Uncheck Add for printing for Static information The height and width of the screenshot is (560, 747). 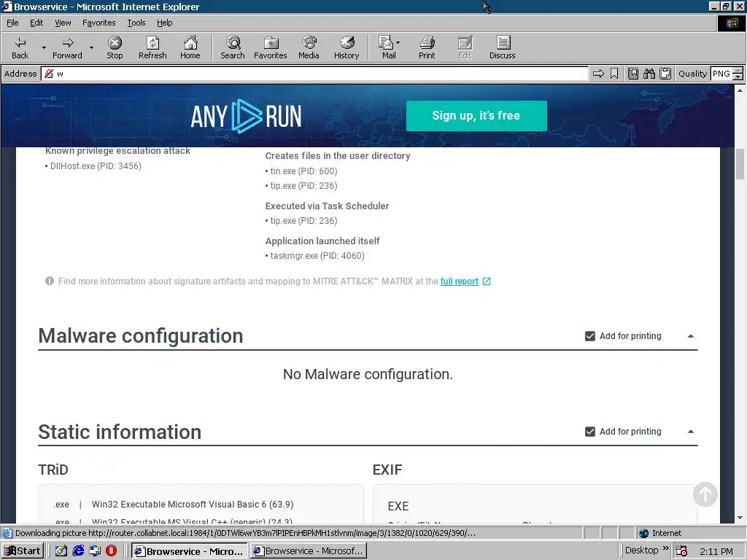589,432
